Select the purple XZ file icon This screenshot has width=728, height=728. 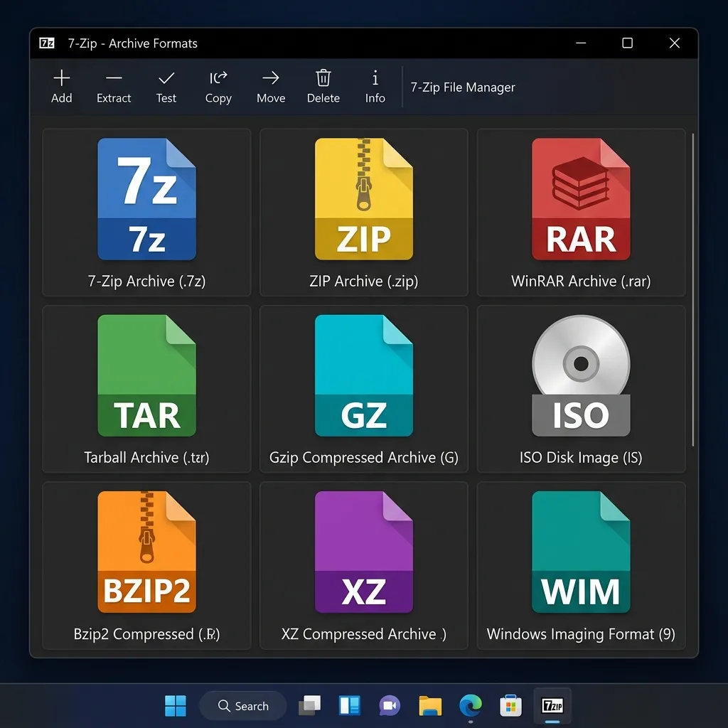click(x=363, y=552)
